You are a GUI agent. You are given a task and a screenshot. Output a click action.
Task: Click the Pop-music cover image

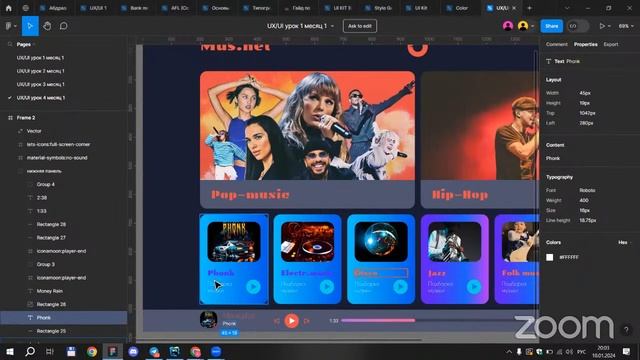(x=307, y=126)
